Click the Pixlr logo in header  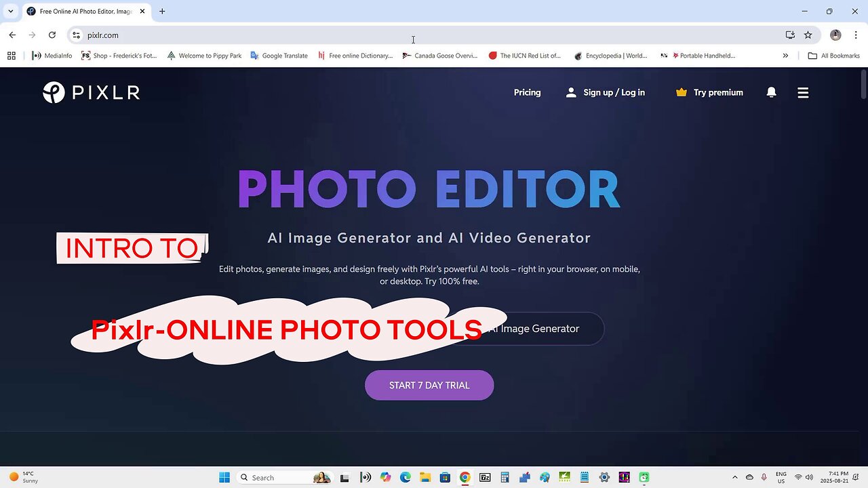coord(92,92)
